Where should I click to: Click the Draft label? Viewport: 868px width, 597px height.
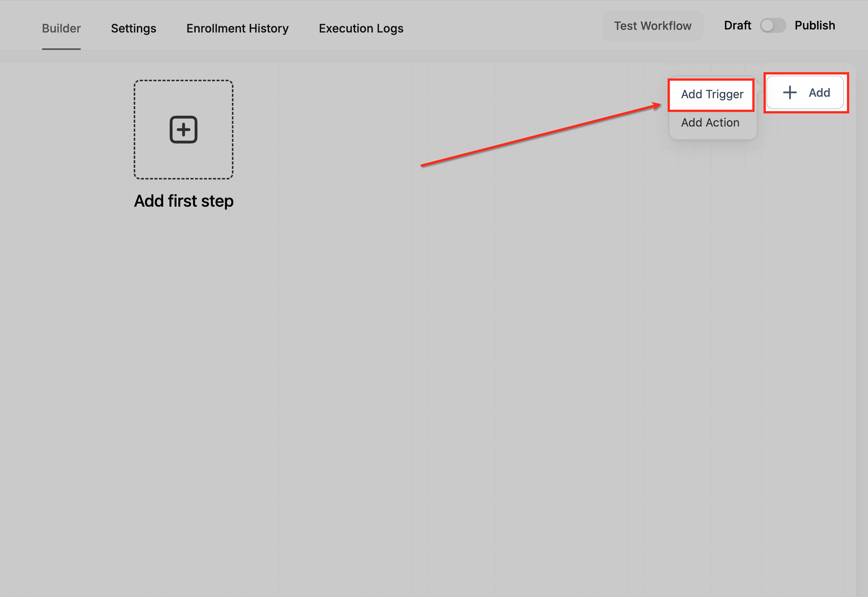pyautogui.click(x=737, y=25)
